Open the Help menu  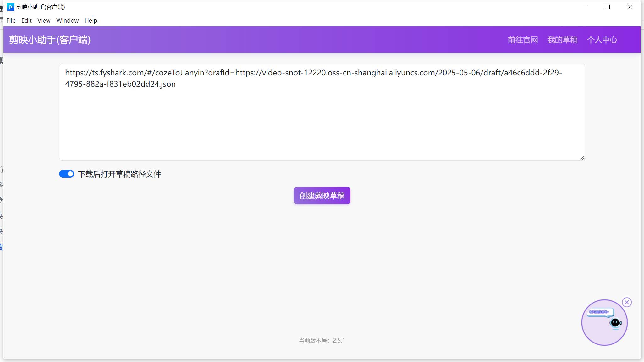(91, 20)
